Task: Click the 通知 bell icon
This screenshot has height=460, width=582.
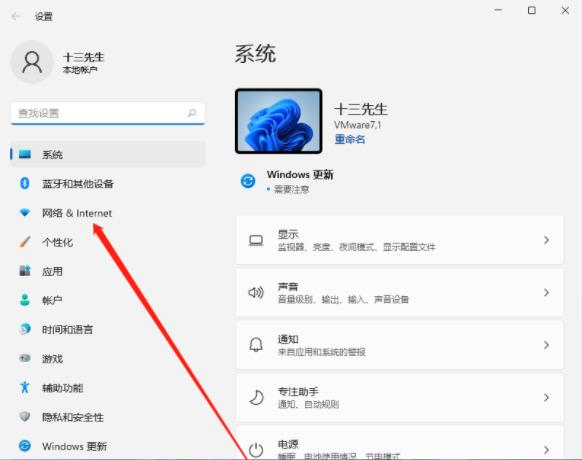Action: 256,345
